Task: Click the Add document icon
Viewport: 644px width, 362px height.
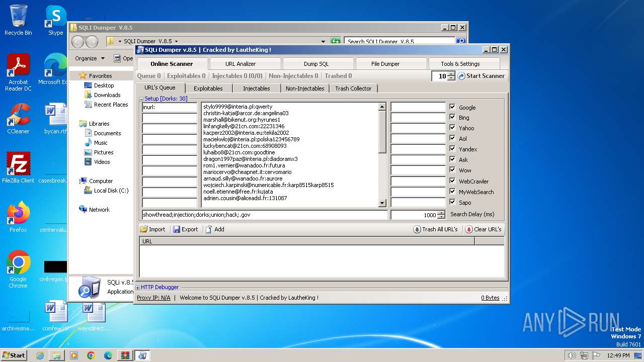Action: pos(209,229)
